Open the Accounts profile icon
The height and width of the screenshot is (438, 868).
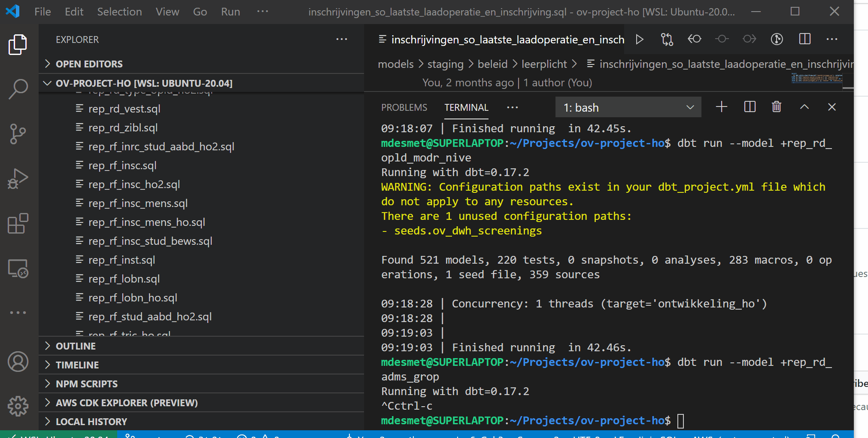click(x=18, y=362)
